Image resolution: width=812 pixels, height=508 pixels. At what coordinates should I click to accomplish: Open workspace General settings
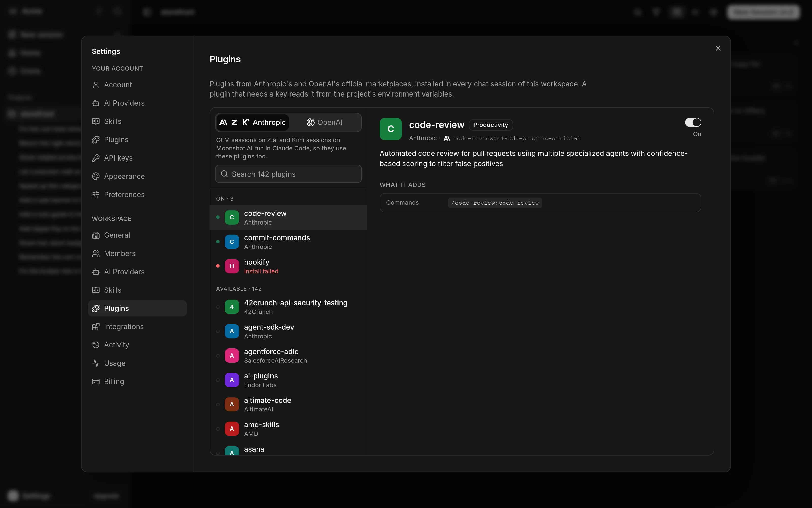pyautogui.click(x=137, y=235)
